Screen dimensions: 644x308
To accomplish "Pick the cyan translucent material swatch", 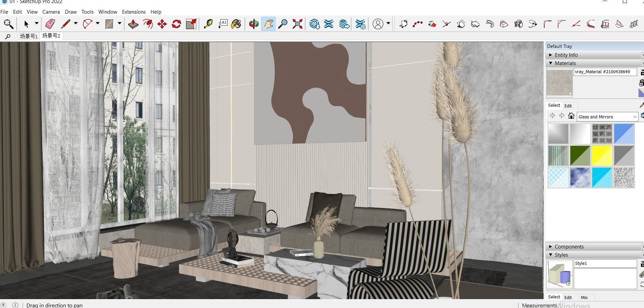I will pyautogui.click(x=602, y=178).
